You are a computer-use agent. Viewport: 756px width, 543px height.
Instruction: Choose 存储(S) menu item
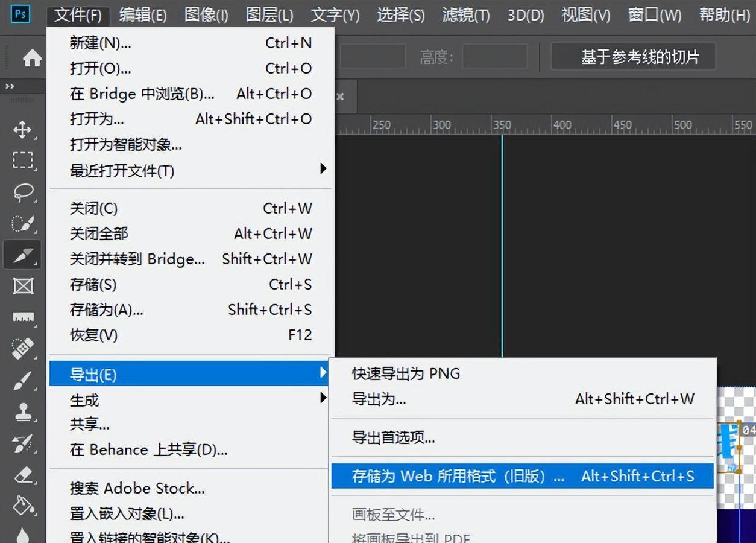tap(191, 284)
